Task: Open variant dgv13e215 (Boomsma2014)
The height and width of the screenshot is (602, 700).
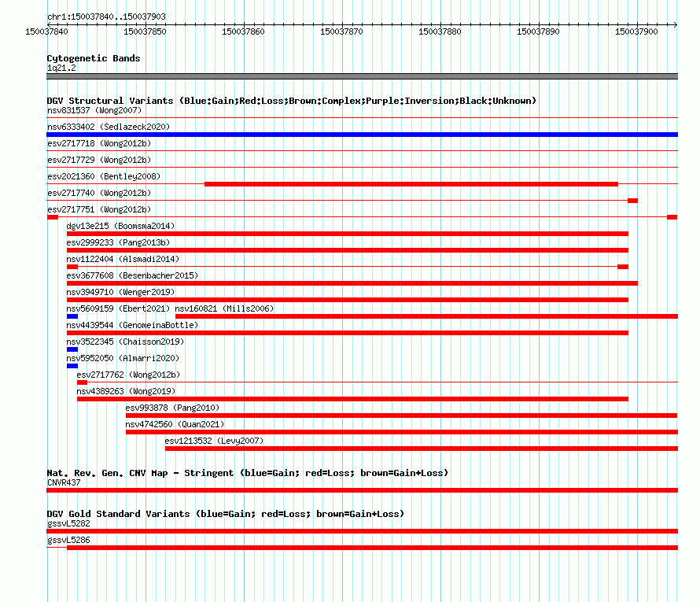Action: [120, 226]
